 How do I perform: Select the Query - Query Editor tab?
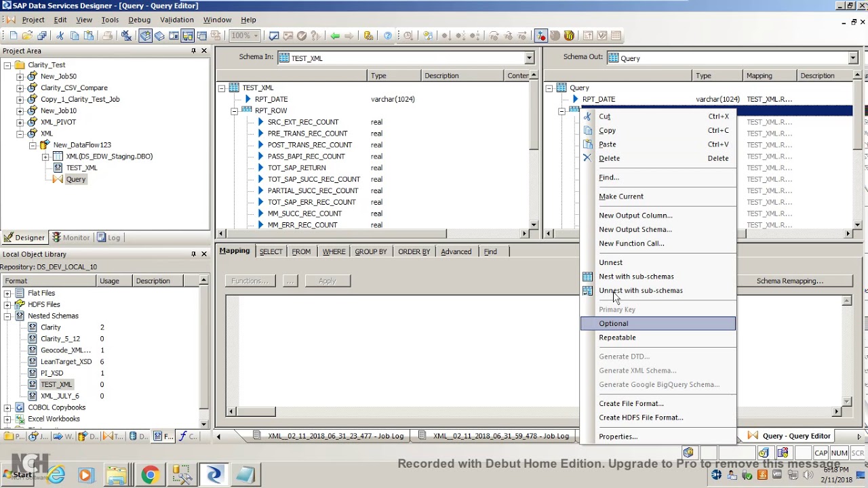(x=790, y=436)
